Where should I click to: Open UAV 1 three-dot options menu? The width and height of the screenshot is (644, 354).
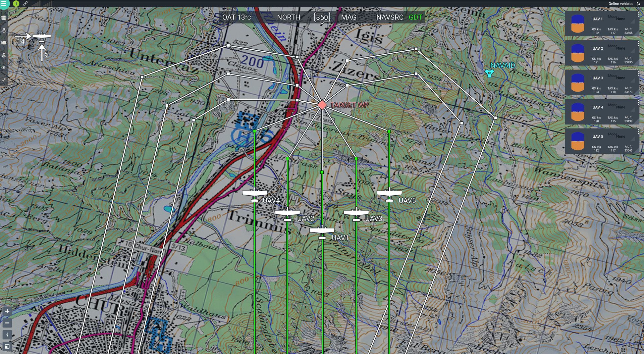pyautogui.click(x=638, y=15)
